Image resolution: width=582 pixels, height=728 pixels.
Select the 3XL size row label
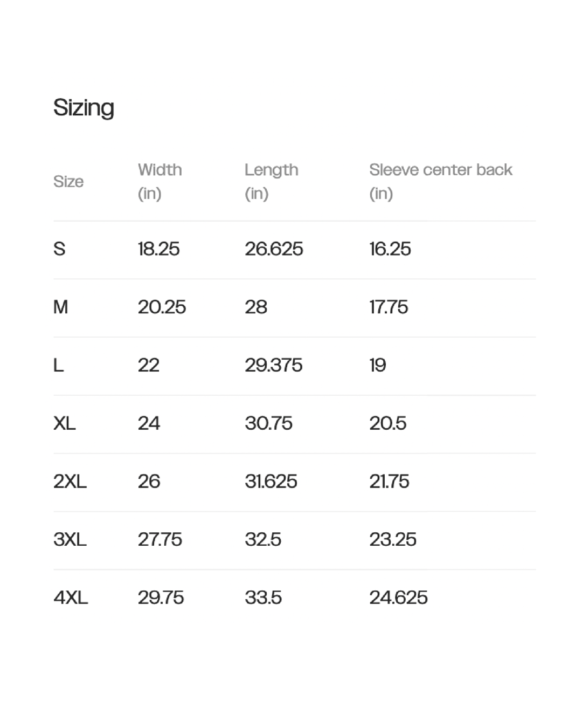pyautogui.click(x=70, y=539)
